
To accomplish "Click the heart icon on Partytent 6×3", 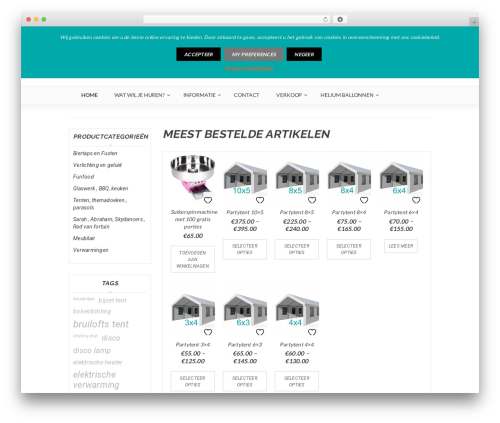I will click(x=260, y=332).
